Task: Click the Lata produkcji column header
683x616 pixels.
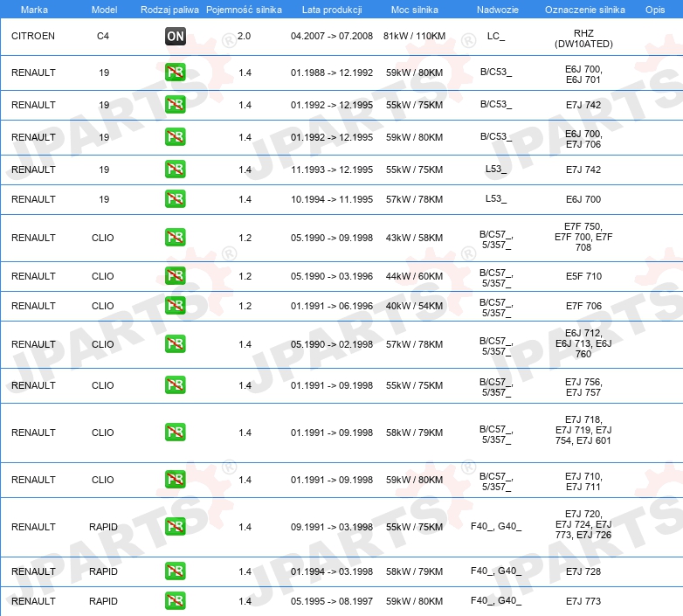Action: (332, 10)
